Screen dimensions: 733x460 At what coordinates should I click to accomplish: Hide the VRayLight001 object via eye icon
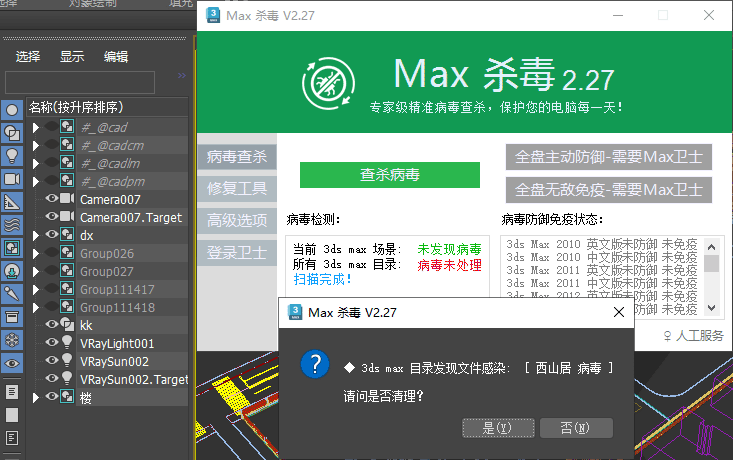[x=52, y=343]
